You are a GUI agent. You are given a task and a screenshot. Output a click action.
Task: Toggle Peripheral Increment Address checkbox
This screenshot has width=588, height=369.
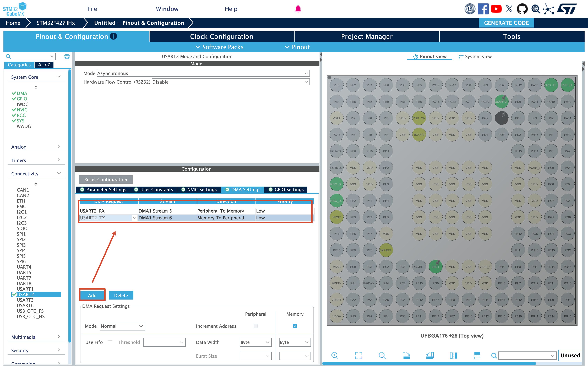(256, 326)
